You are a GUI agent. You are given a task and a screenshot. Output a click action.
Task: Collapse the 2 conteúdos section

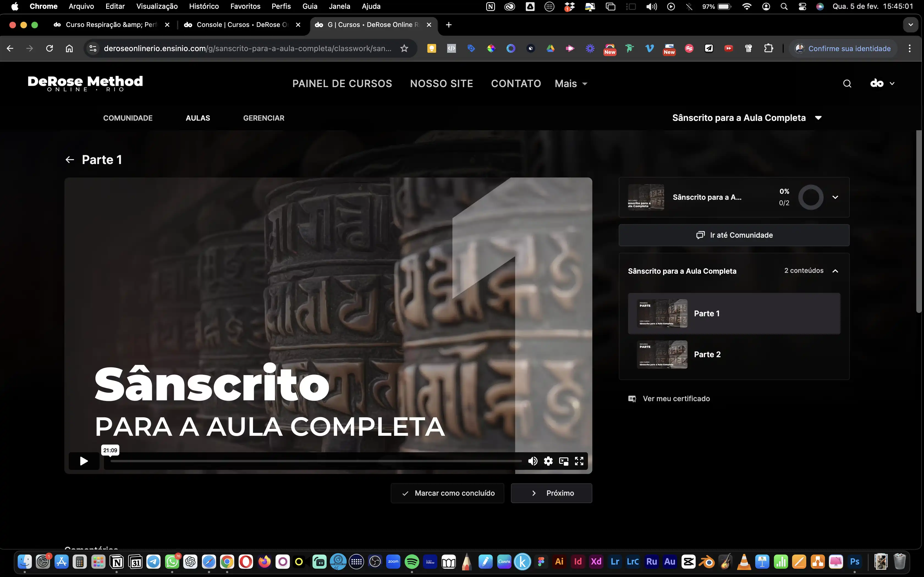click(835, 271)
